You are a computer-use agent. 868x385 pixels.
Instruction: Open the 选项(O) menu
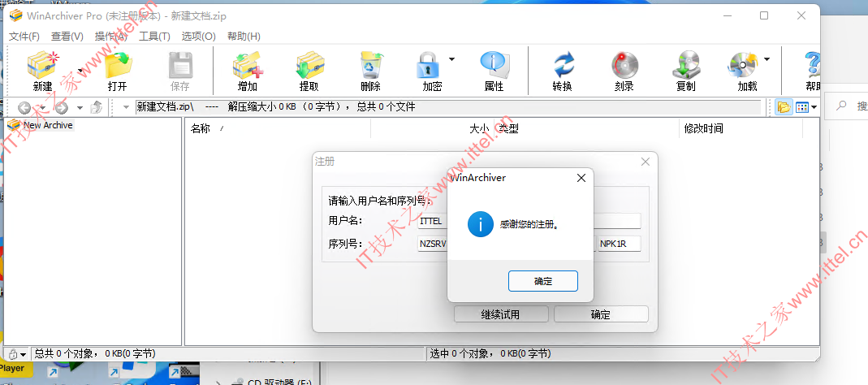click(199, 36)
